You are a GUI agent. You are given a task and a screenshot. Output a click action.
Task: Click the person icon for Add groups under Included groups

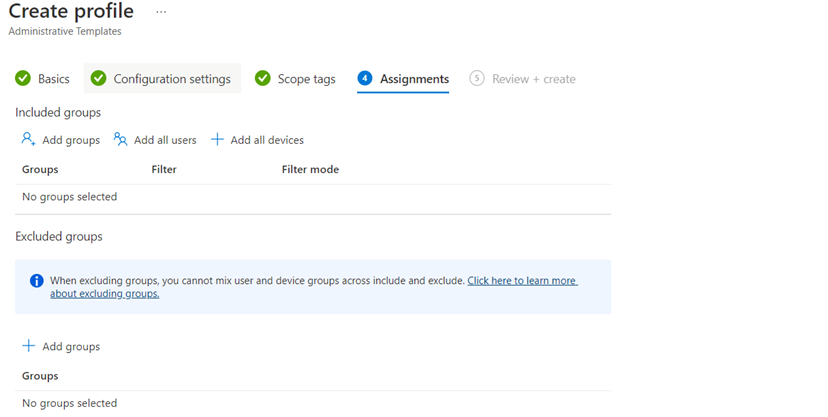click(29, 140)
